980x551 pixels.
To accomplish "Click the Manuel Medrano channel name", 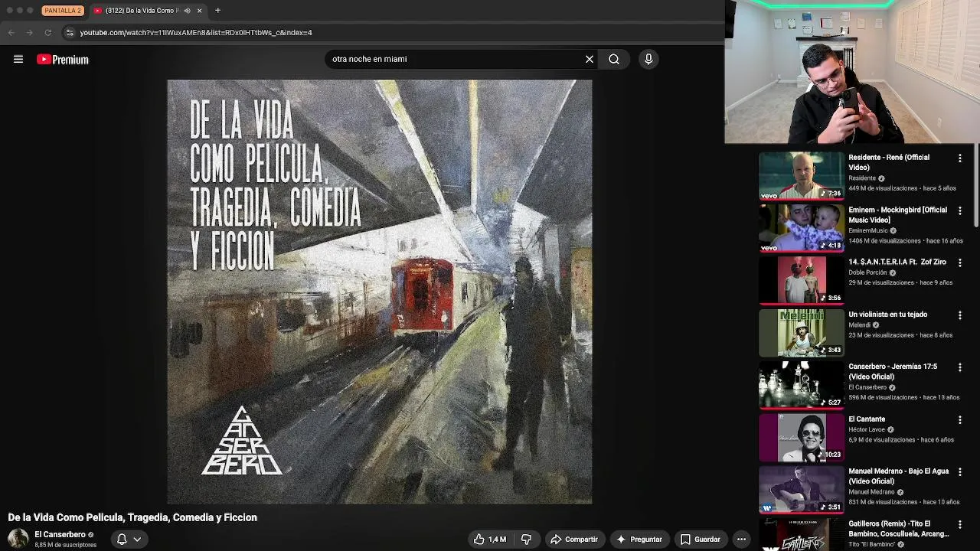I will 871,492.
